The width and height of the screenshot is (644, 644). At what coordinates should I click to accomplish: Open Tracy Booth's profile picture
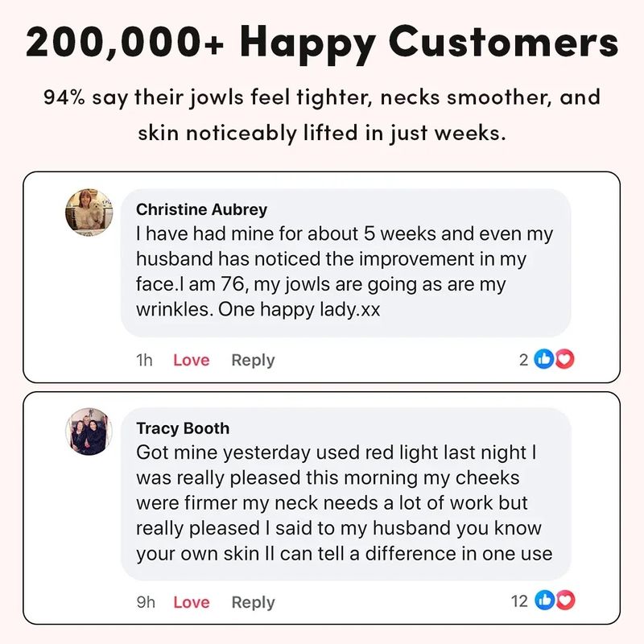point(89,431)
